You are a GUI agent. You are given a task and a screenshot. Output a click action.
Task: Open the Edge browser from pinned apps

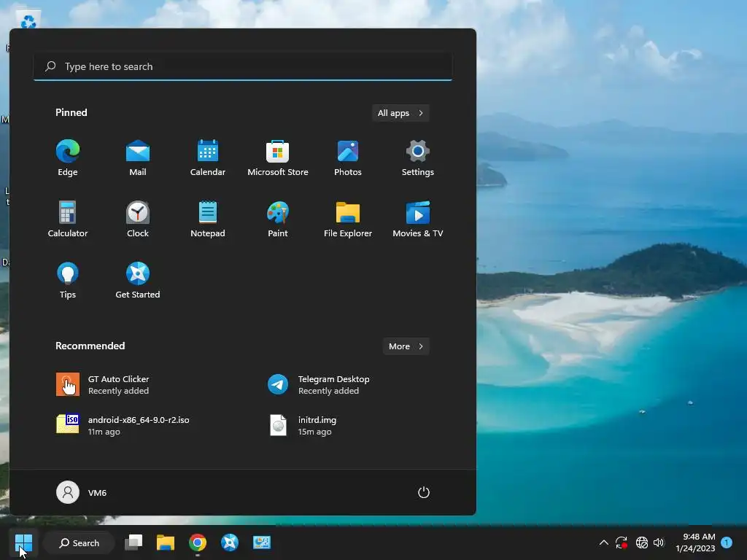coord(68,158)
